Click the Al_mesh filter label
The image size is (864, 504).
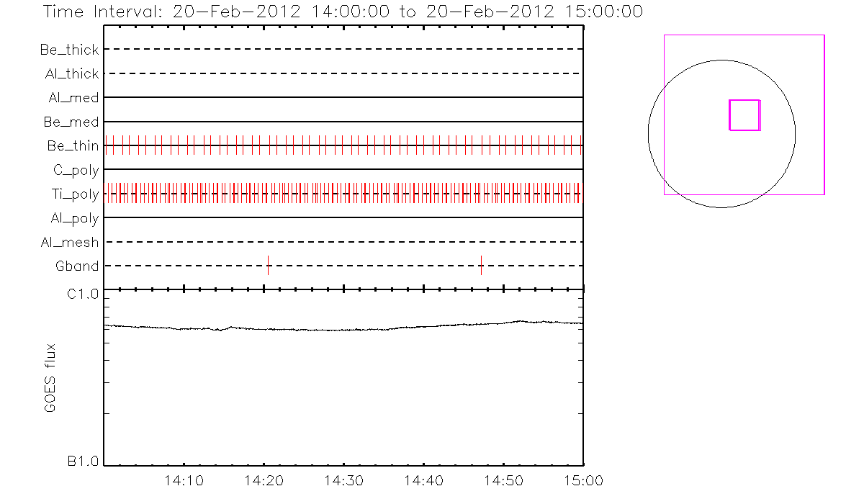click(70, 243)
